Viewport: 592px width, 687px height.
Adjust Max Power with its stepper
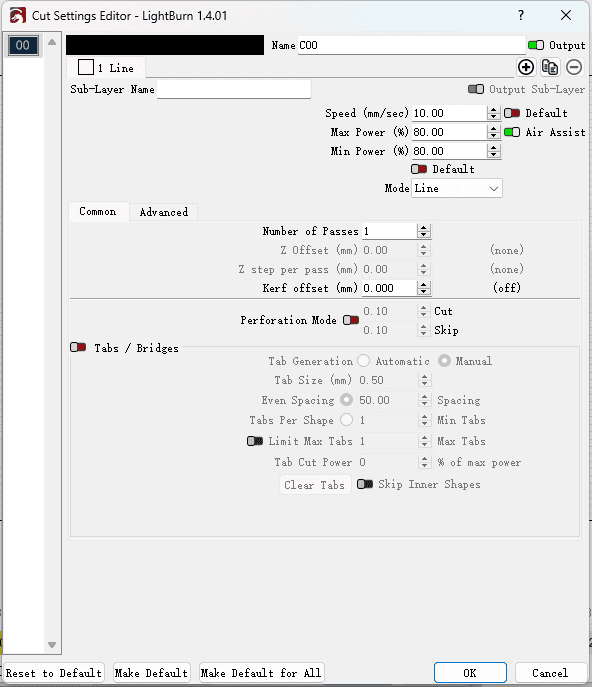click(x=494, y=132)
